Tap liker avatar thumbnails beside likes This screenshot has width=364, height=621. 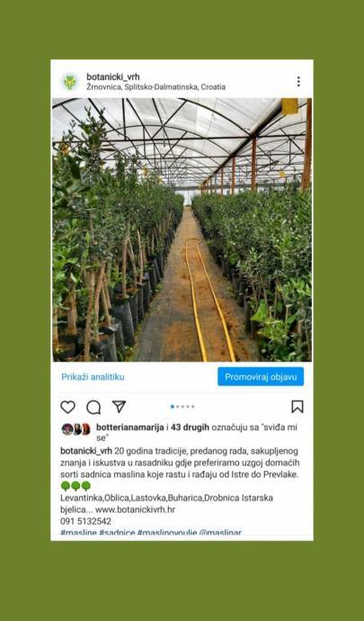point(76,429)
